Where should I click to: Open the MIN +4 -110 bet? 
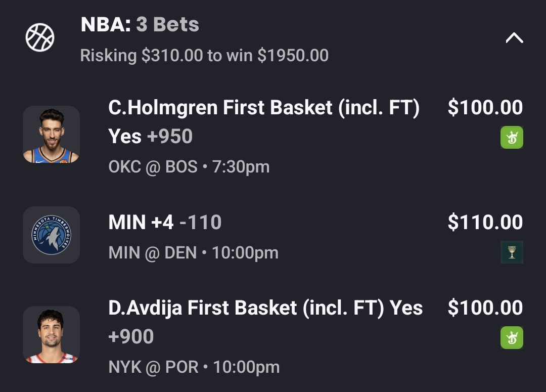[165, 222]
